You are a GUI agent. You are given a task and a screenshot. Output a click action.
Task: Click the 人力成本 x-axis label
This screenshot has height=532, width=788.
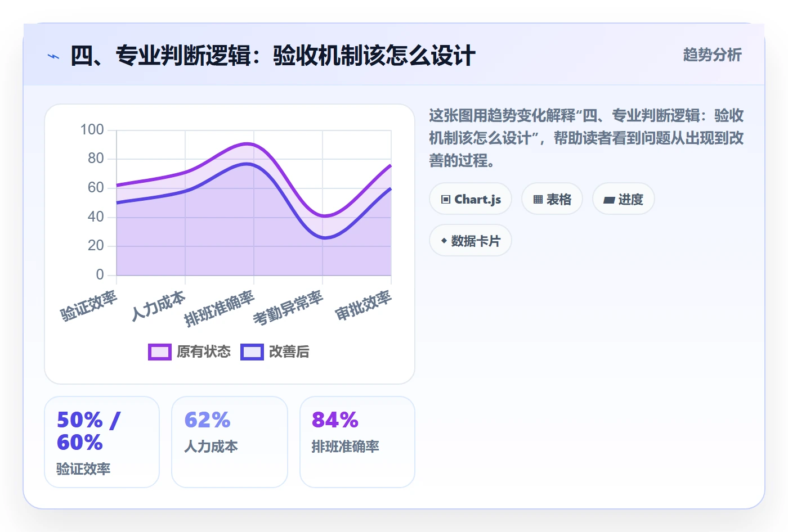click(x=159, y=306)
